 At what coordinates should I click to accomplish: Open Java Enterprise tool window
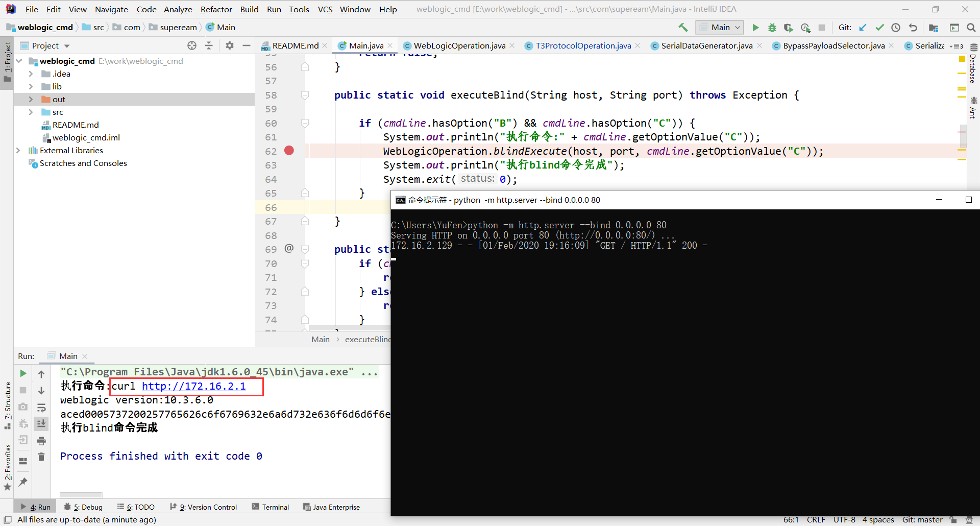[331, 507]
